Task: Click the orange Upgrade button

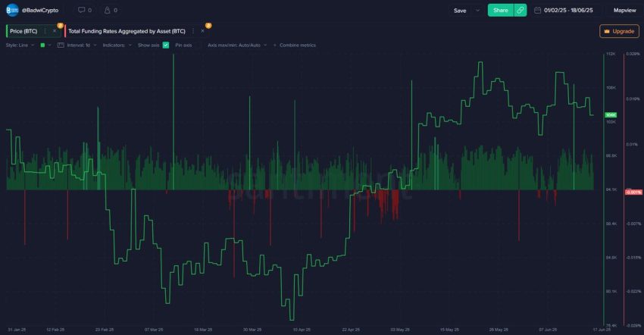Action: [619, 31]
